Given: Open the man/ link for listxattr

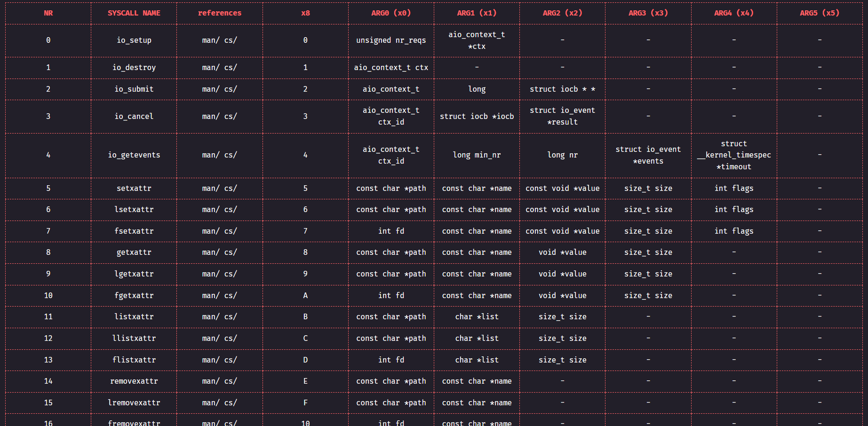Looking at the screenshot, I should pyautogui.click(x=211, y=317).
